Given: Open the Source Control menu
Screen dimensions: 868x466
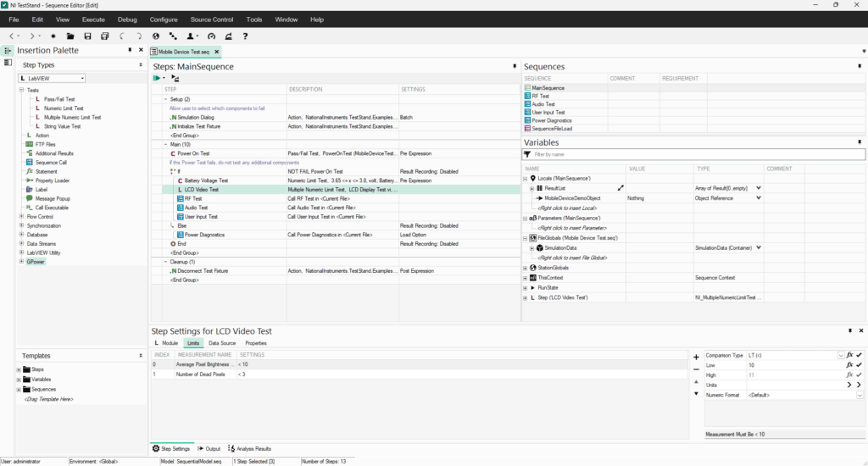Looking at the screenshot, I should pos(211,19).
